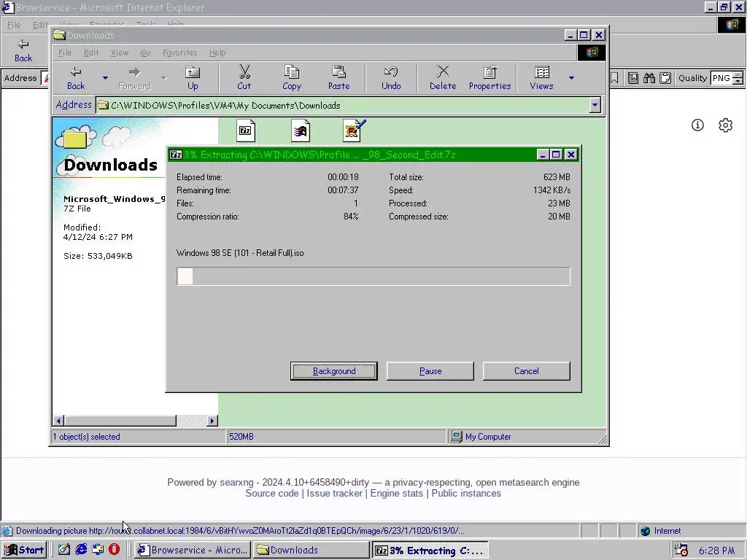Image resolution: width=747 pixels, height=560 pixels.
Task: Click '1 object(s) selected' in status bar
Action: pyautogui.click(x=86, y=437)
